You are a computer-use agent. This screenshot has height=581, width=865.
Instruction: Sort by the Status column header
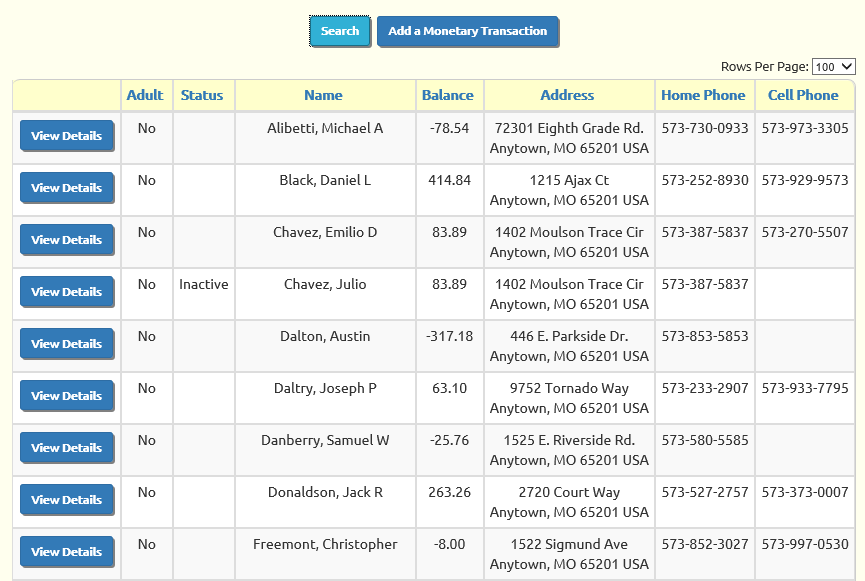click(202, 95)
